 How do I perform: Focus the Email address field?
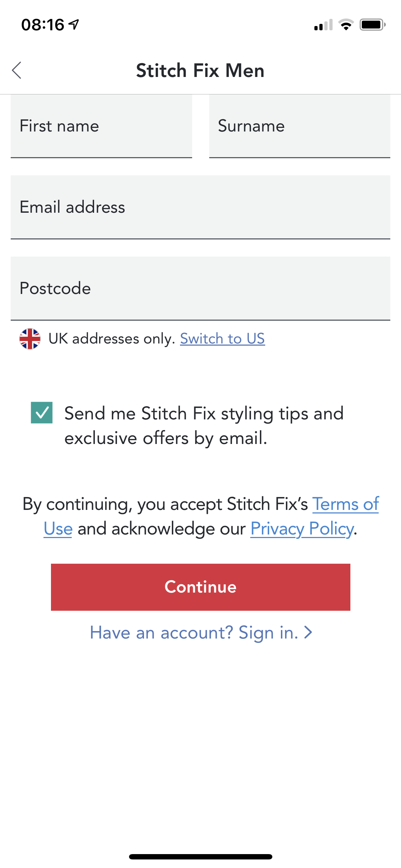(200, 207)
